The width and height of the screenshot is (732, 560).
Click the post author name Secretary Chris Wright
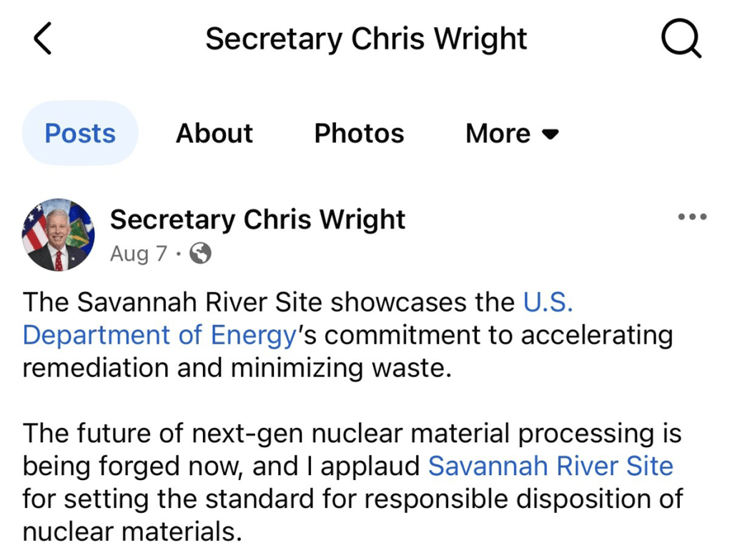coord(257,219)
